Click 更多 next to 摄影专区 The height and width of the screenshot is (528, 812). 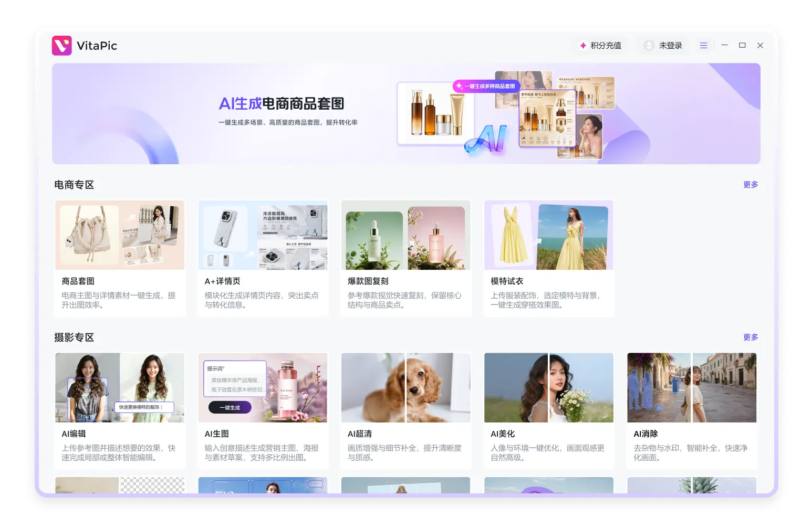[751, 337]
